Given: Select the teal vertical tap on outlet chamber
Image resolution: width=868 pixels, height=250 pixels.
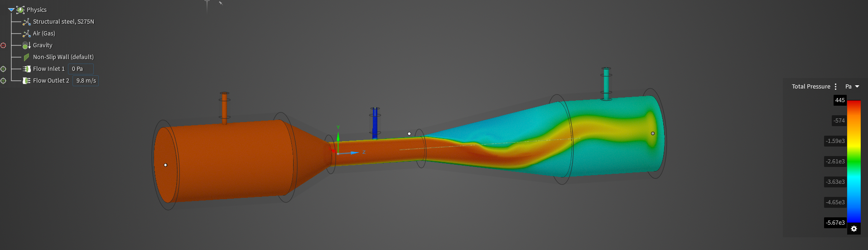Looking at the screenshot, I should click(606, 84).
